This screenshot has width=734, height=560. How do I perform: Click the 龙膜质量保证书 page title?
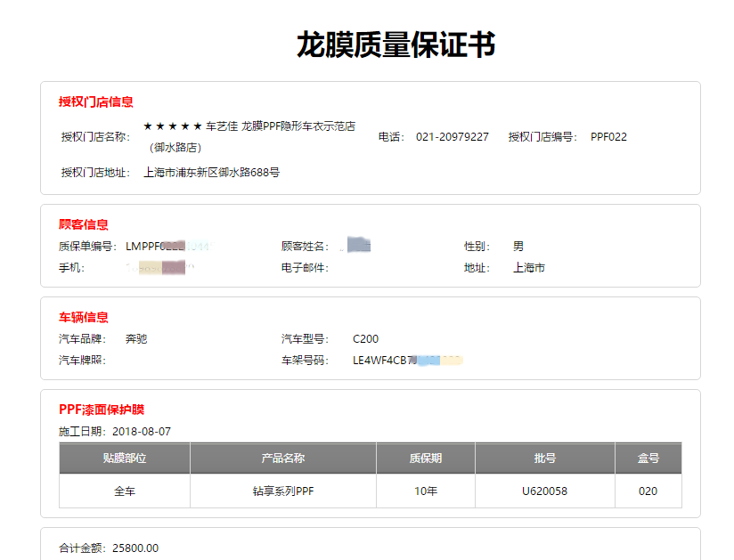tap(396, 45)
